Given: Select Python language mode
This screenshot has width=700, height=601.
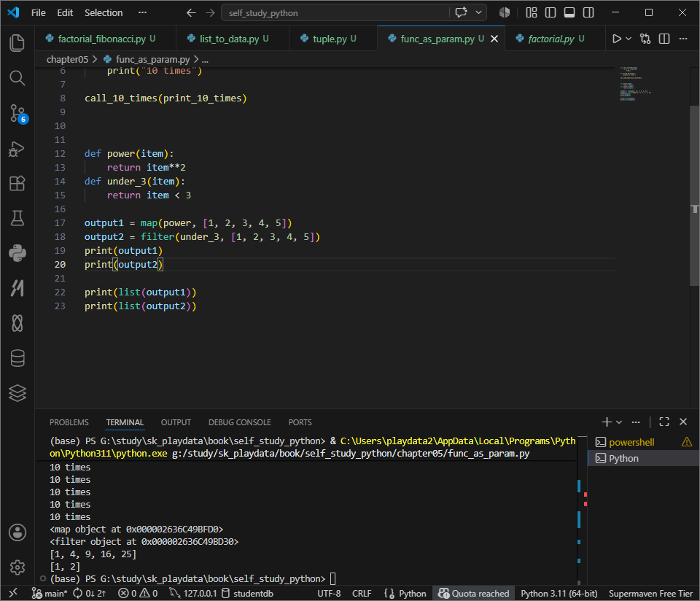Looking at the screenshot, I should (412, 593).
